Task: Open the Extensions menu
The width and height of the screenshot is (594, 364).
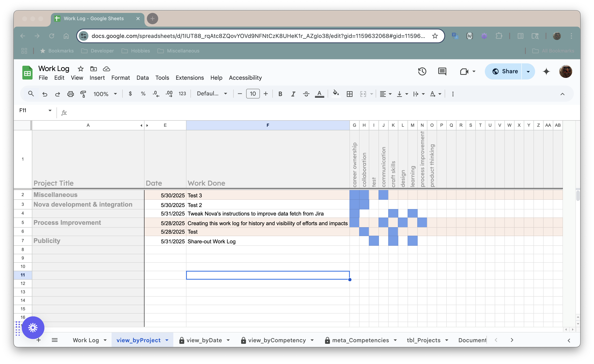Action: click(190, 78)
